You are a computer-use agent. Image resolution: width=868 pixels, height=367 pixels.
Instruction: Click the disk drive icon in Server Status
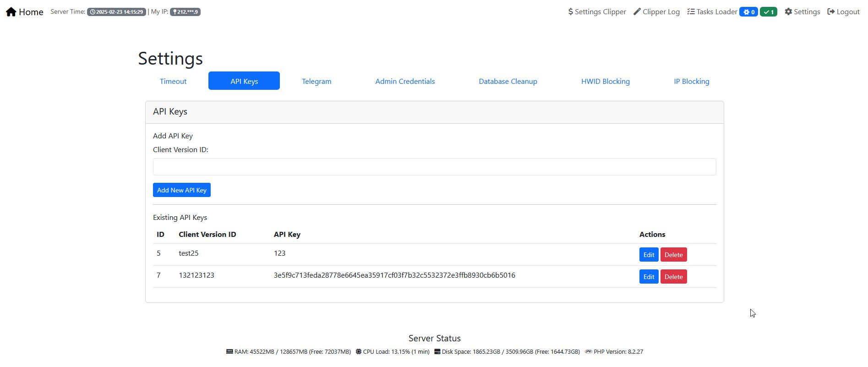tap(437, 351)
